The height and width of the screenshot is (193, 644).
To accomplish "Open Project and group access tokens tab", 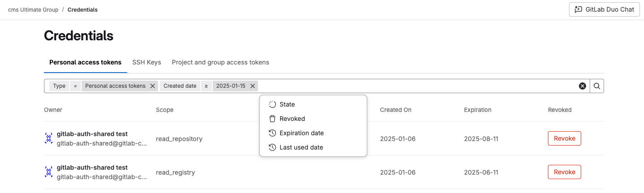I will [220, 62].
